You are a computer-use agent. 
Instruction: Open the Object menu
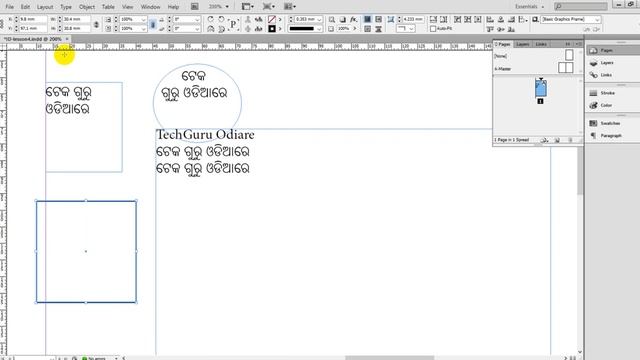coord(87,7)
